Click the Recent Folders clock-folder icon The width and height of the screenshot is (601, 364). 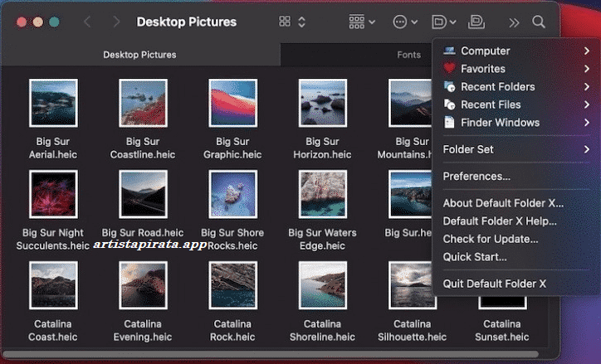[x=449, y=86]
